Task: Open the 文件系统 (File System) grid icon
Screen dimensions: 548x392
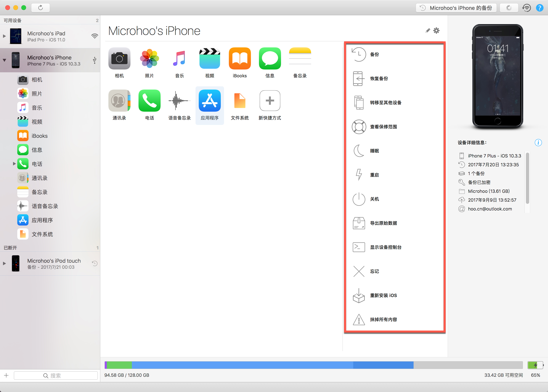Action: point(240,101)
